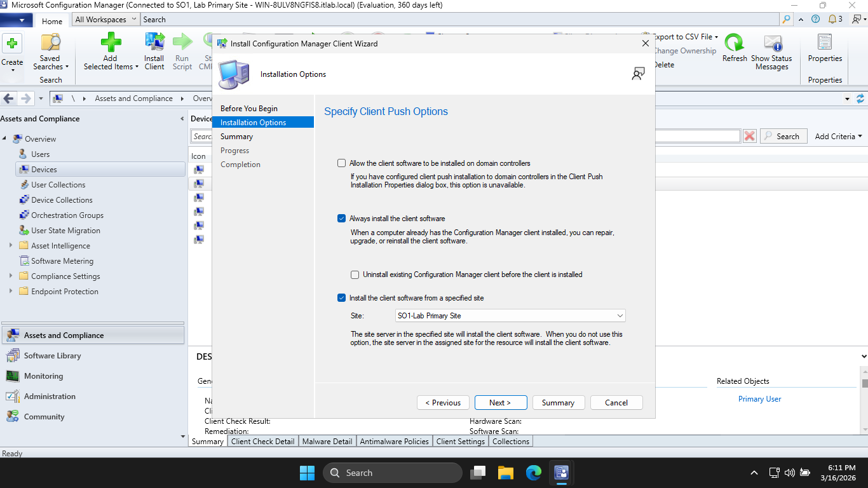Open the Add Criteria dropdown
This screenshot has height=488, width=868.
(838, 136)
